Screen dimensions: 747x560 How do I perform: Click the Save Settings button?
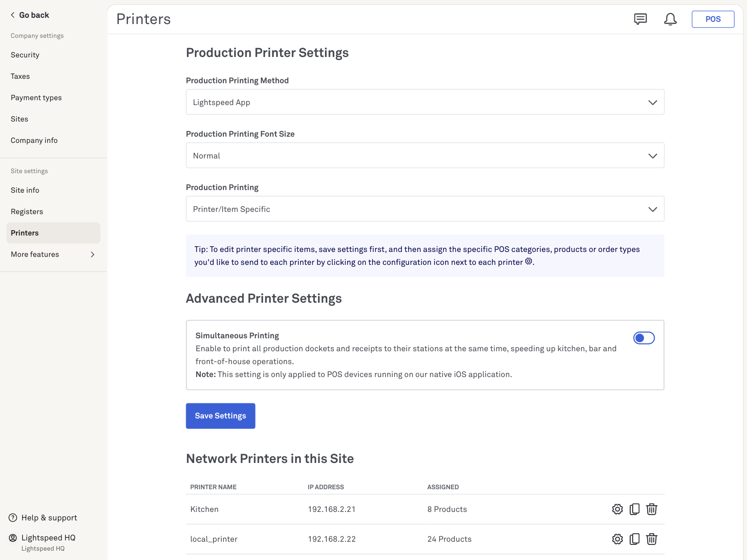(220, 416)
